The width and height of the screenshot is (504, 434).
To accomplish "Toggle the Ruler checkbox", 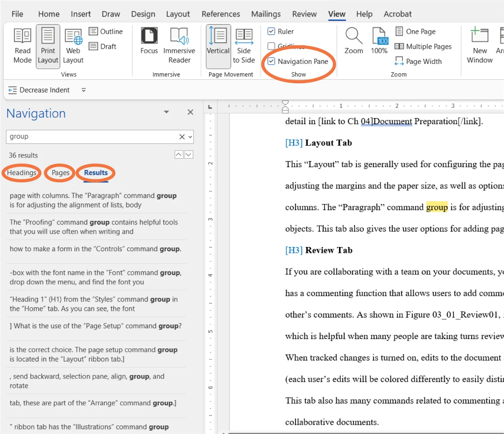I will click(x=271, y=31).
